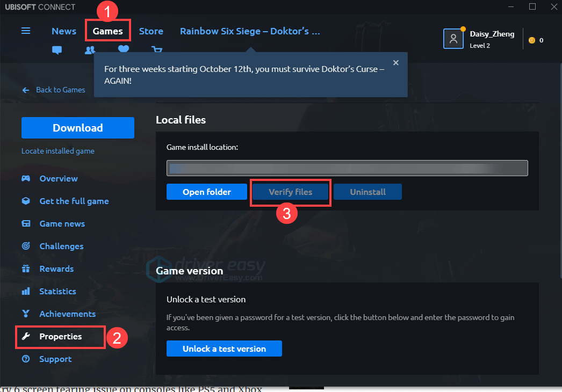
Task: Click the Rewards gift icon
Action: 26,268
